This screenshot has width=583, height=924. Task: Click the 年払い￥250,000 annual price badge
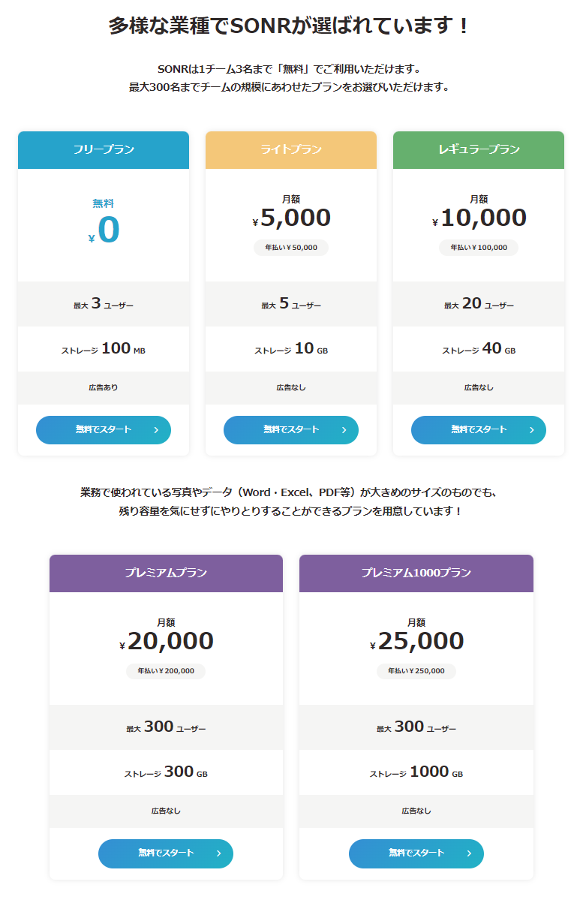point(416,671)
